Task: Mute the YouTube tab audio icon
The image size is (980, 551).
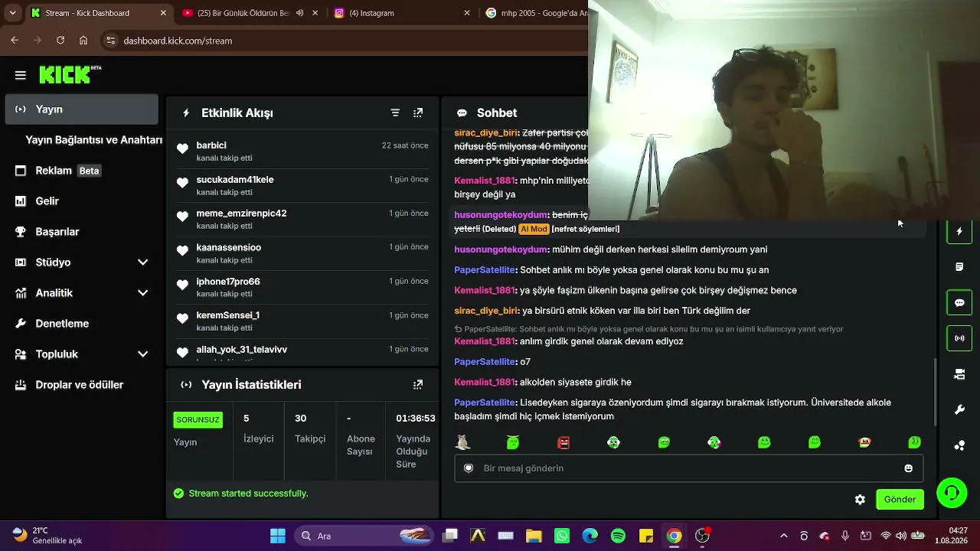Action: [299, 13]
